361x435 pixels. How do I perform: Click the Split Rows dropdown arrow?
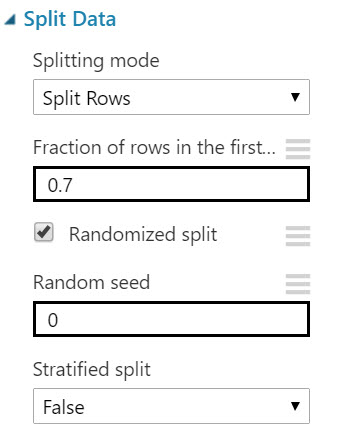(x=295, y=97)
